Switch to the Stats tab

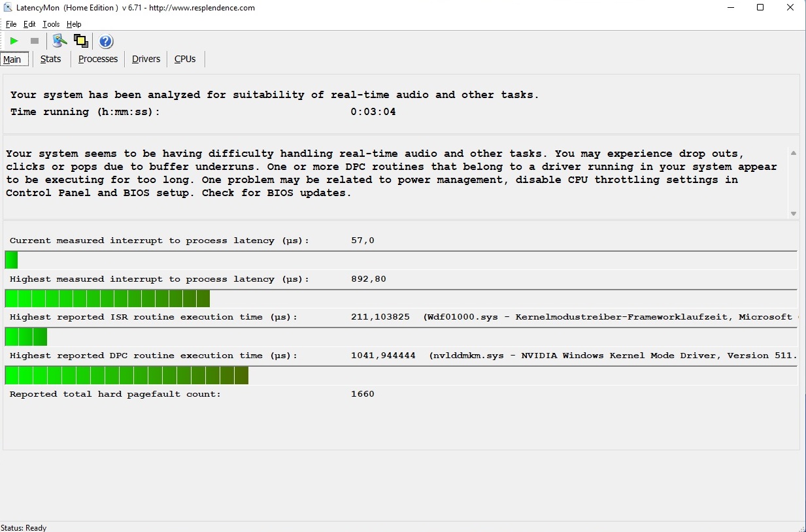(50, 59)
